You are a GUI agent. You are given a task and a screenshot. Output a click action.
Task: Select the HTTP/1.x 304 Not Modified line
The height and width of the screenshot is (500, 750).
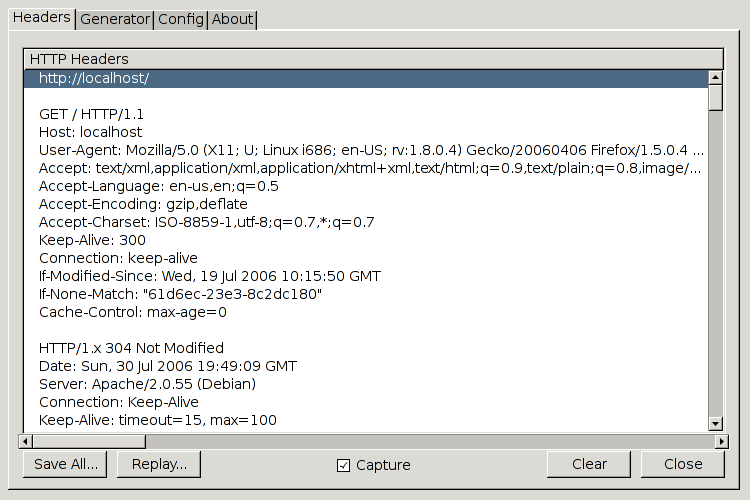[x=131, y=348]
